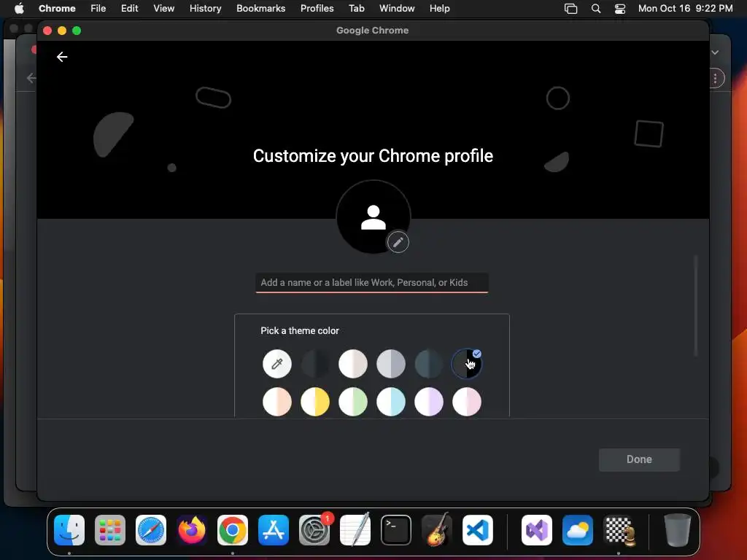747x560 pixels.
Task: Select the dark slate blue theme color
Action: click(x=429, y=364)
